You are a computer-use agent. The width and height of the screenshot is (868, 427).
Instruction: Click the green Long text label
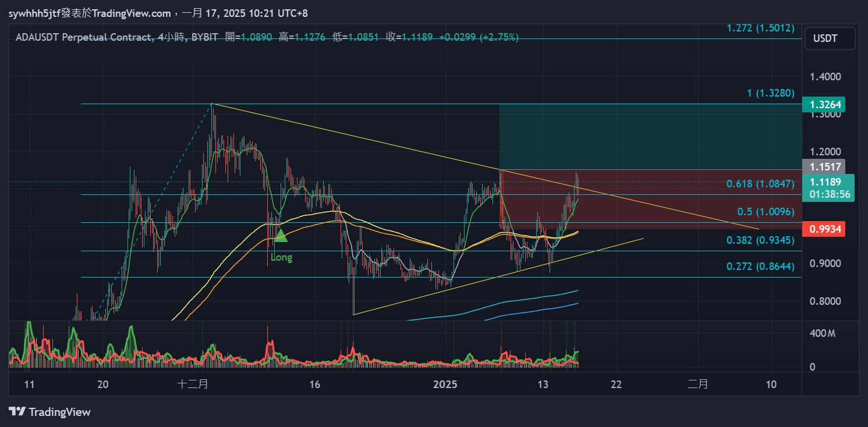282,257
